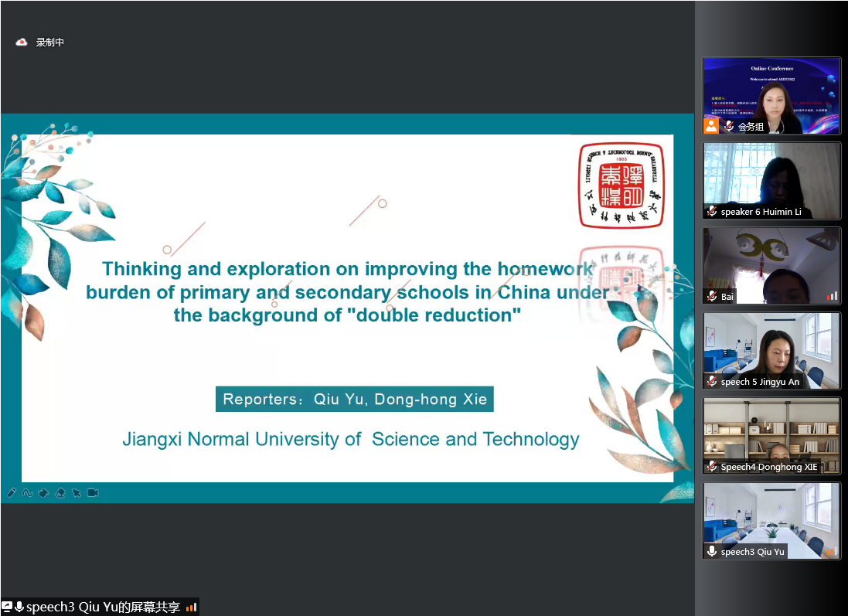Select Speech4 Donghong XIE video thumbnail
This screenshot has width=848, height=616.
(x=771, y=436)
